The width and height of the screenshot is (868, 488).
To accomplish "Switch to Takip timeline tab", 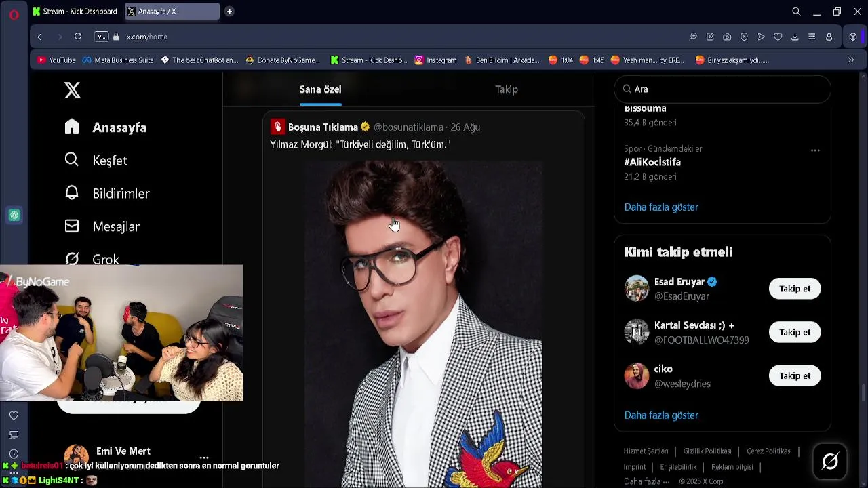I will (507, 89).
